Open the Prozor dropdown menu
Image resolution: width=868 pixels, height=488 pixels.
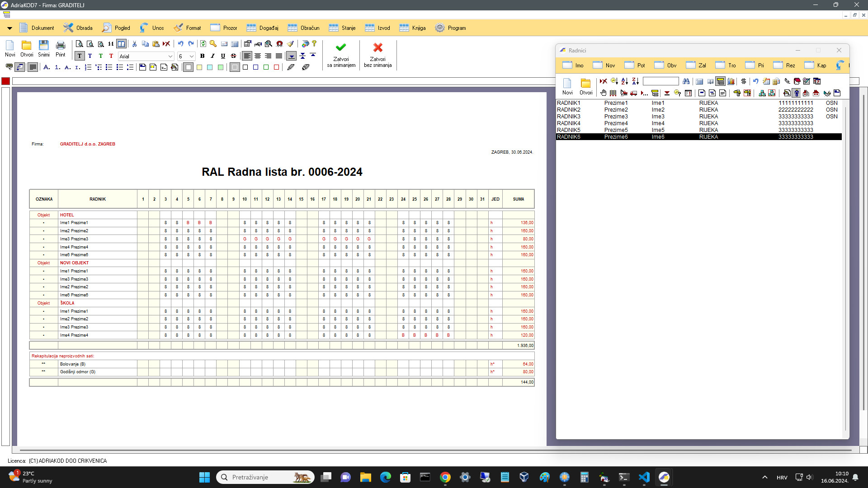224,28
